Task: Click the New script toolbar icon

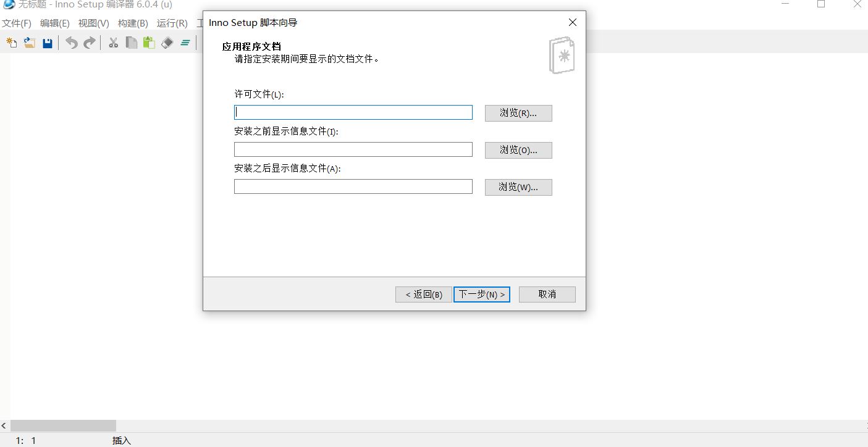Action: 12,43
